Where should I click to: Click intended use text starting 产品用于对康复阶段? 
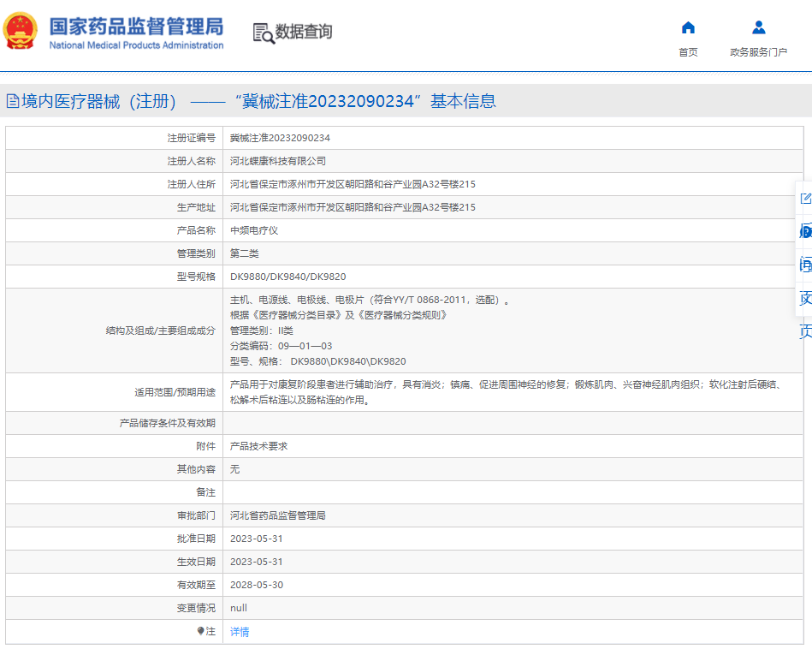[506, 392]
